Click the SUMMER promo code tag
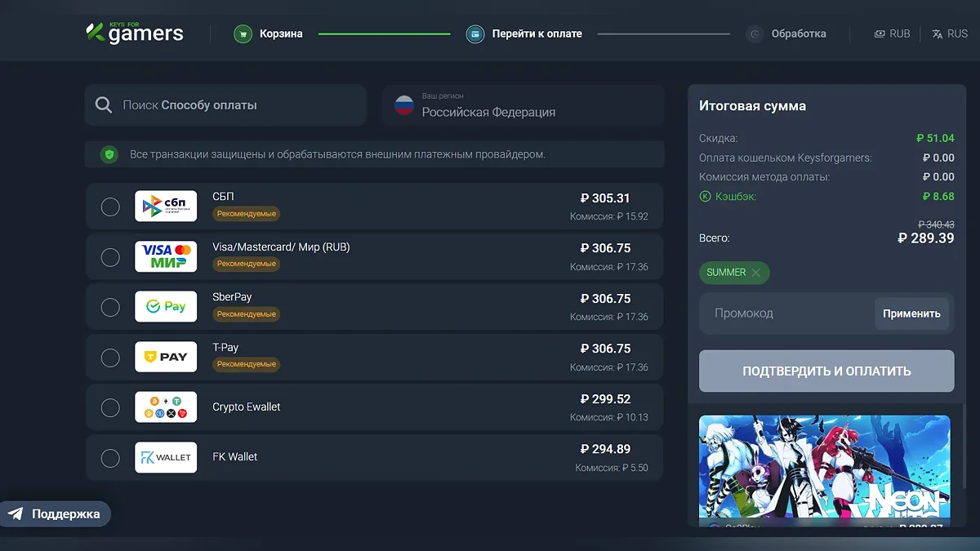The height and width of the screenshot is (551, 980). pos(734,273)
